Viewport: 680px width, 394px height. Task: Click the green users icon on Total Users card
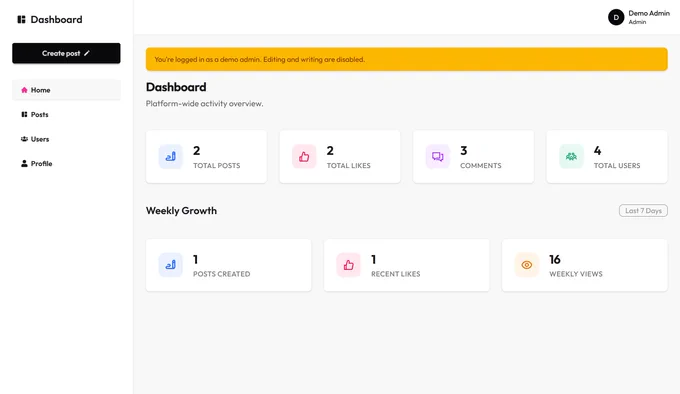571,156
